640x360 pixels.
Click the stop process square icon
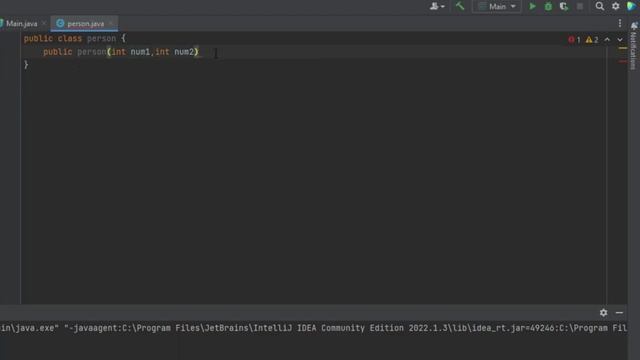pyautogui.click(x=580, y=7)
